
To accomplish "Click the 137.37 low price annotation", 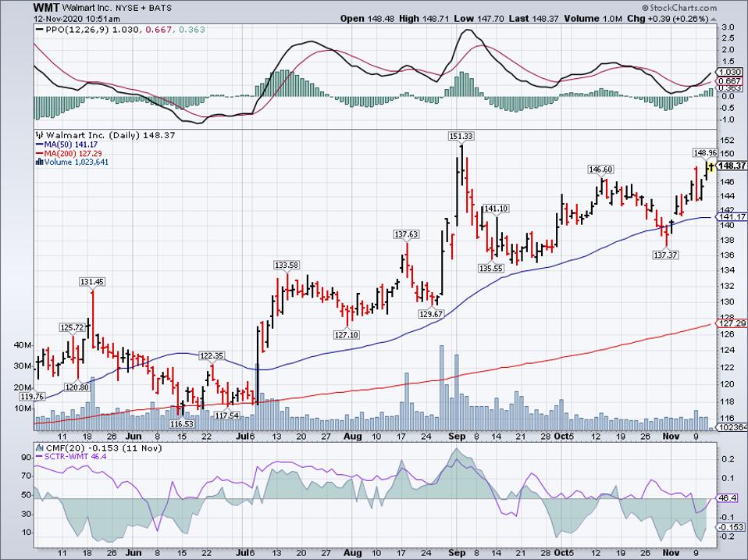I will 665,255.
